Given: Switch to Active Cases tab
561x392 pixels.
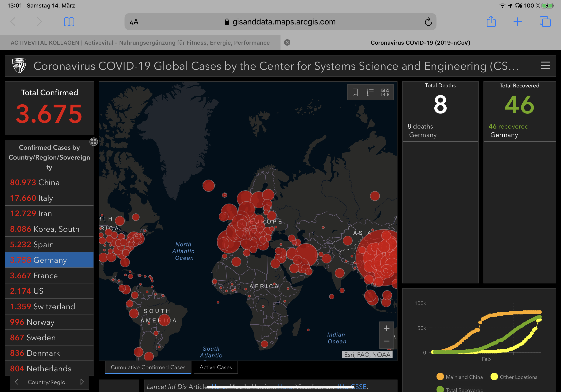Looking at the screenshot, I should click(x=216, y=367).
